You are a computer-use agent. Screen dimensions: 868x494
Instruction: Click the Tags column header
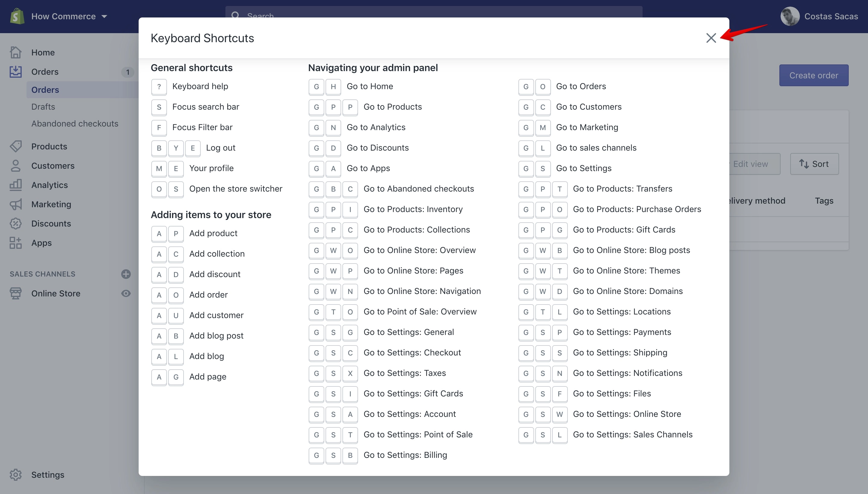tap(824, 201)
